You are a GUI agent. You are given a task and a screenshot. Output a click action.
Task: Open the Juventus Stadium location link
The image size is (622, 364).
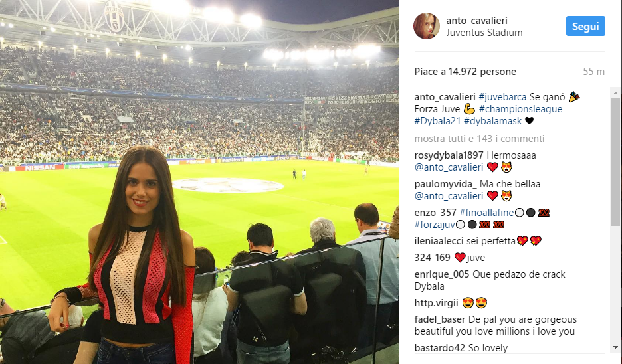click(484, 33)
